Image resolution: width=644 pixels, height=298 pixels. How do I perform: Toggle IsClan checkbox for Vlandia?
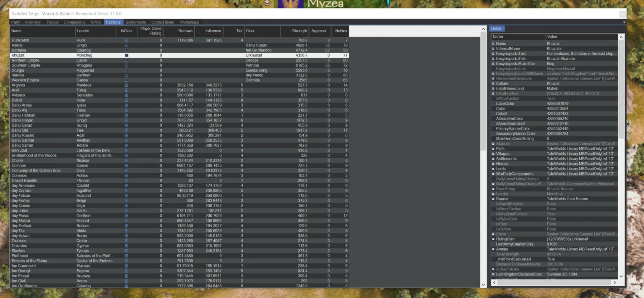(x=126, y=76)
